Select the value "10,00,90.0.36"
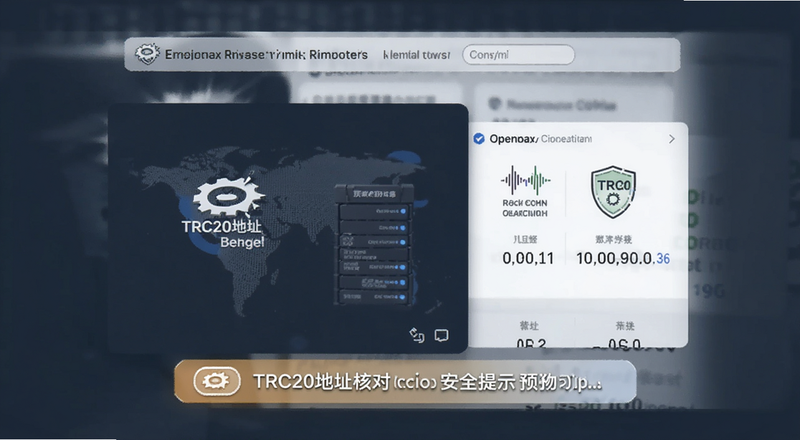Image resolution: width=800 pixels, height=440 pixels. (x=623, y=258)
